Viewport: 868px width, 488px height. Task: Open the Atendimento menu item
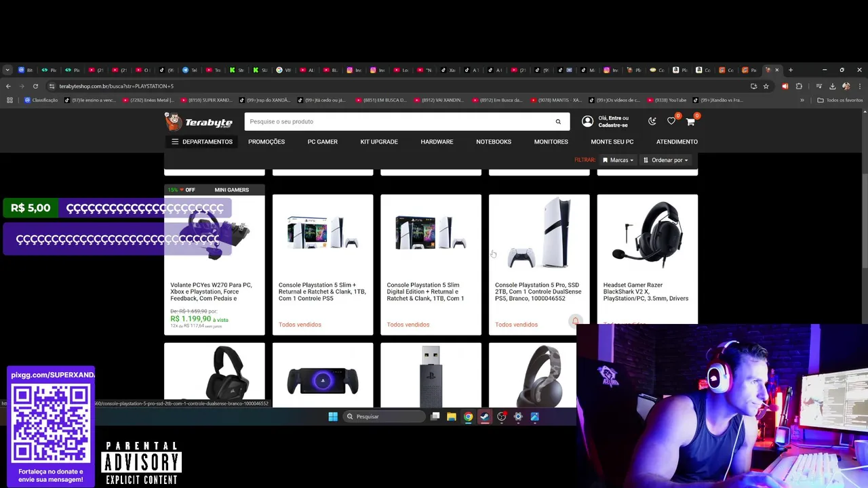(x=677, y=142)
